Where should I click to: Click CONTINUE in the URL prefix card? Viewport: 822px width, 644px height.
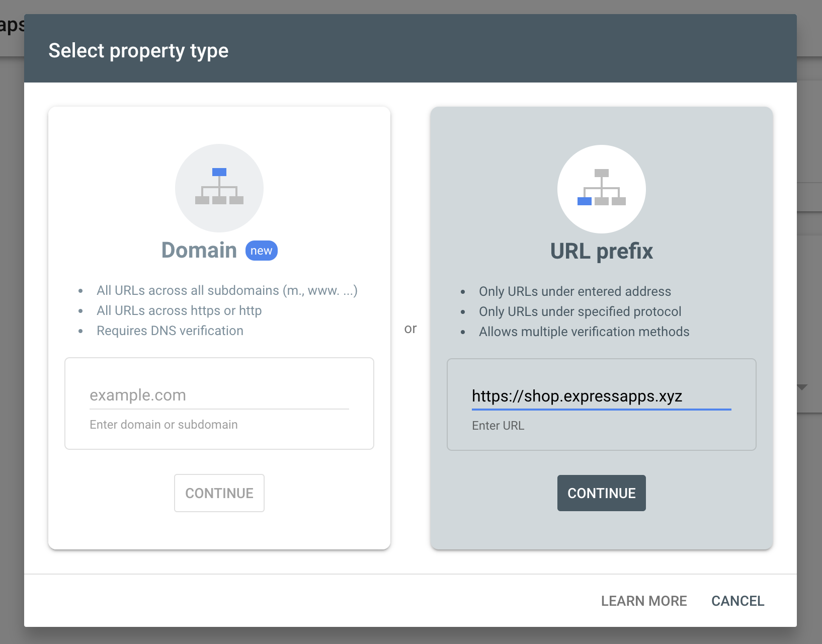click(601, 493)
